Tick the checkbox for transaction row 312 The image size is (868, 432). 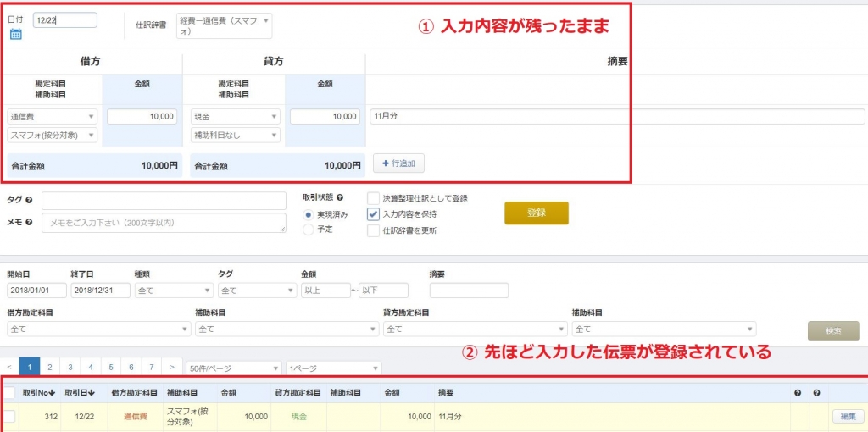[9, 417]
